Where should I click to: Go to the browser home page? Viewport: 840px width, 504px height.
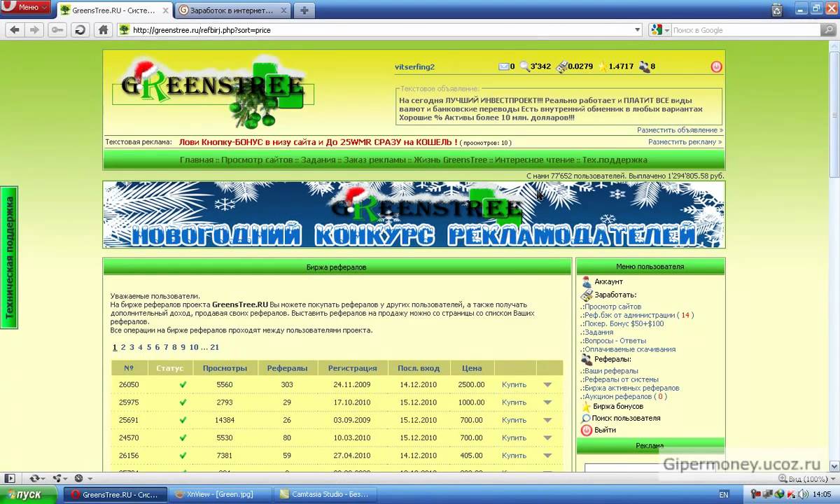pos(103,30)
